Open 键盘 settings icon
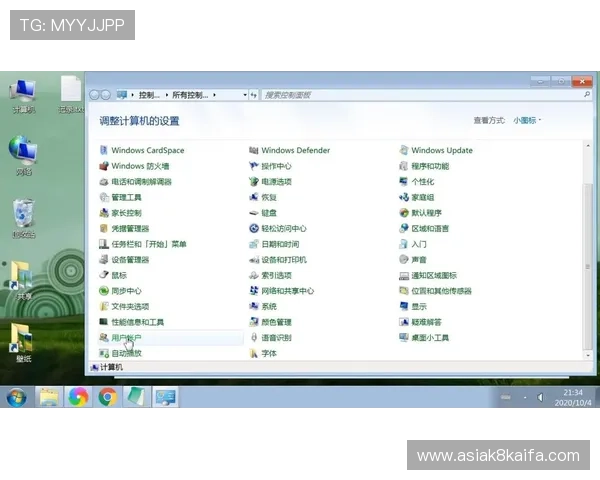The image size is (600, 480). [x=253, y=213]
